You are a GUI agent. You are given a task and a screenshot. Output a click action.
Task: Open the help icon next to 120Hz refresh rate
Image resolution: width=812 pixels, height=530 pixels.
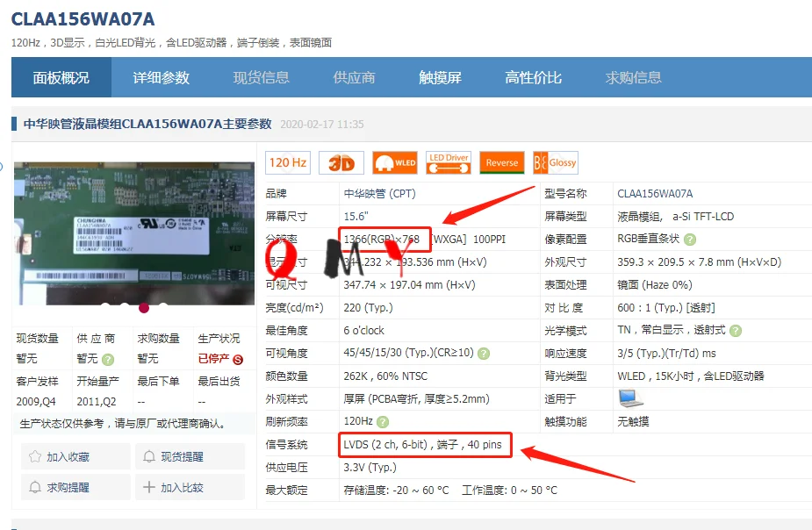(383, 422)
